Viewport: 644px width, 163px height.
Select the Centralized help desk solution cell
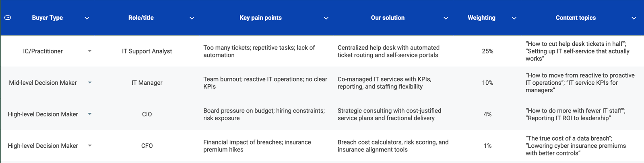tap(388, 51)
